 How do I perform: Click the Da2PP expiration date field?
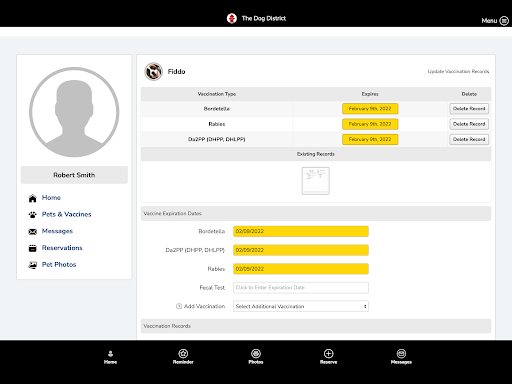tap(301, 250)
